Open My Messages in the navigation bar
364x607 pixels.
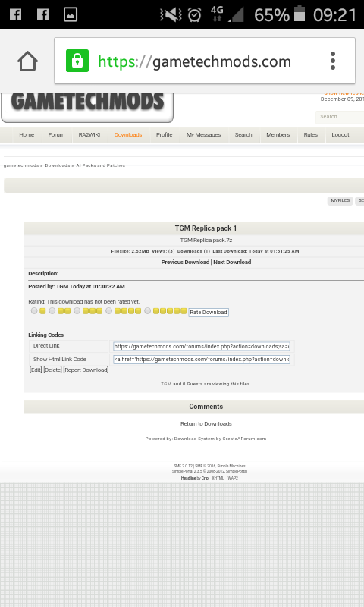203,135
